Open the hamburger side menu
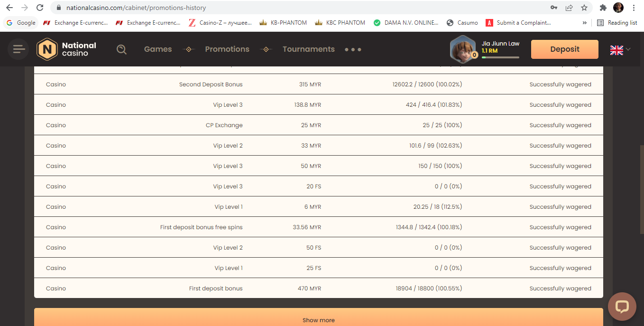Viewport: 644px width, 326px height. (x=19, y=49)
